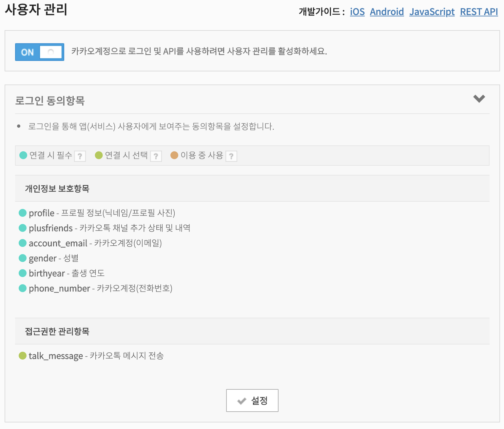Disable 사용자 관리 using the ON switch
The height and width of the screenshot is (429, 504).
pyautogui.click(x=39, y=52)
